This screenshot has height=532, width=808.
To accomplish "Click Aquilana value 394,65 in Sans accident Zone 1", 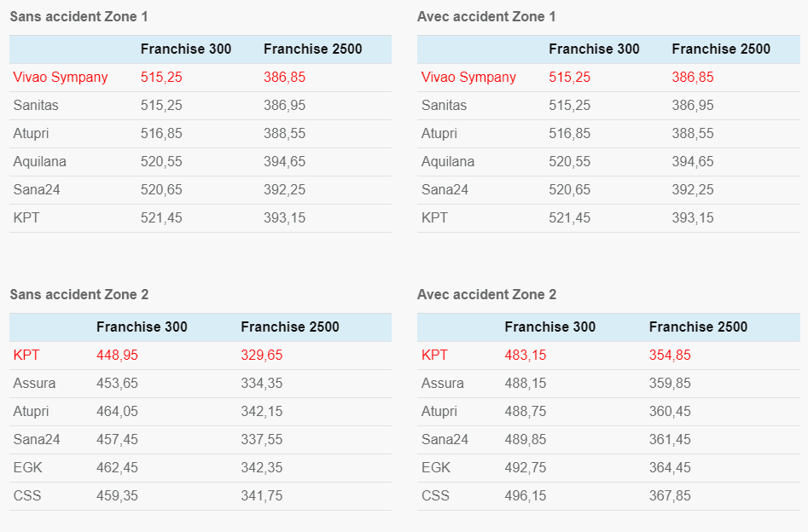I will pyautogui.click(x=284, y=162).
